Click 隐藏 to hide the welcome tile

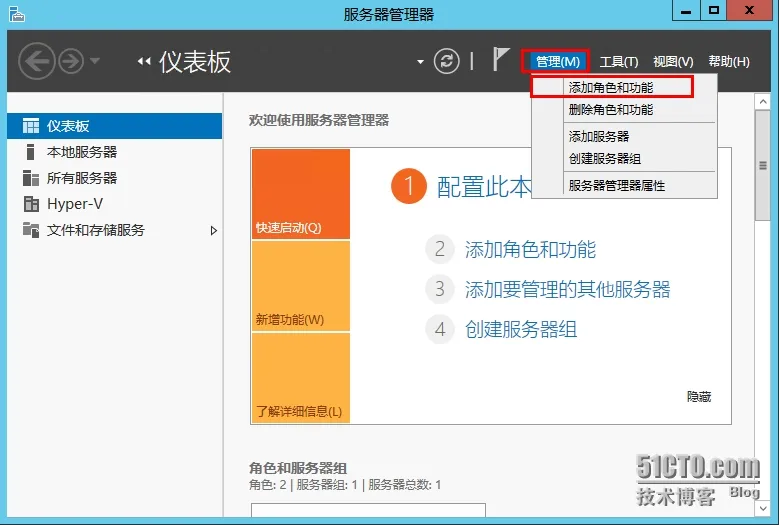pos(699,396)
